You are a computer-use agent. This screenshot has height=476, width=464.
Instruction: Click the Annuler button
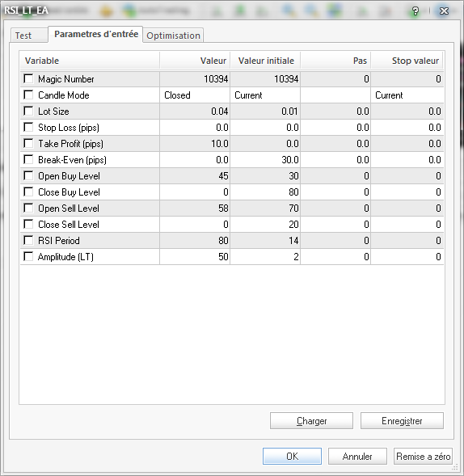click(357, 457)
